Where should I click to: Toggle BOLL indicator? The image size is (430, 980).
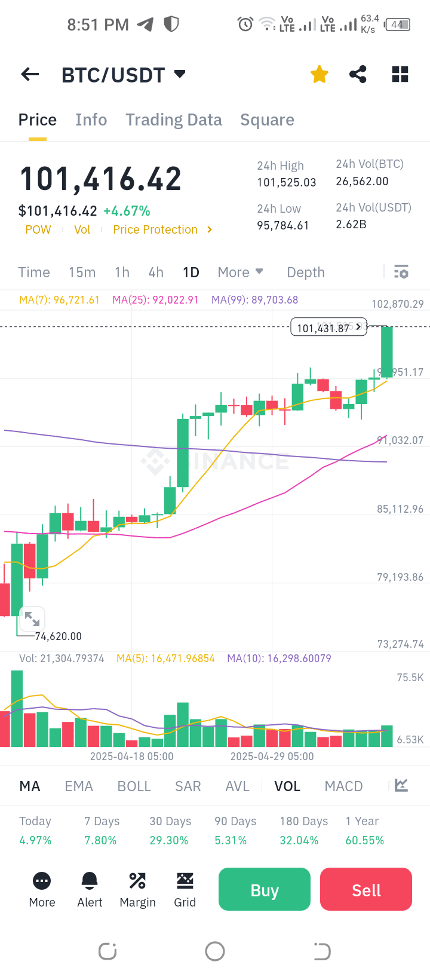(x=134, y=786)
